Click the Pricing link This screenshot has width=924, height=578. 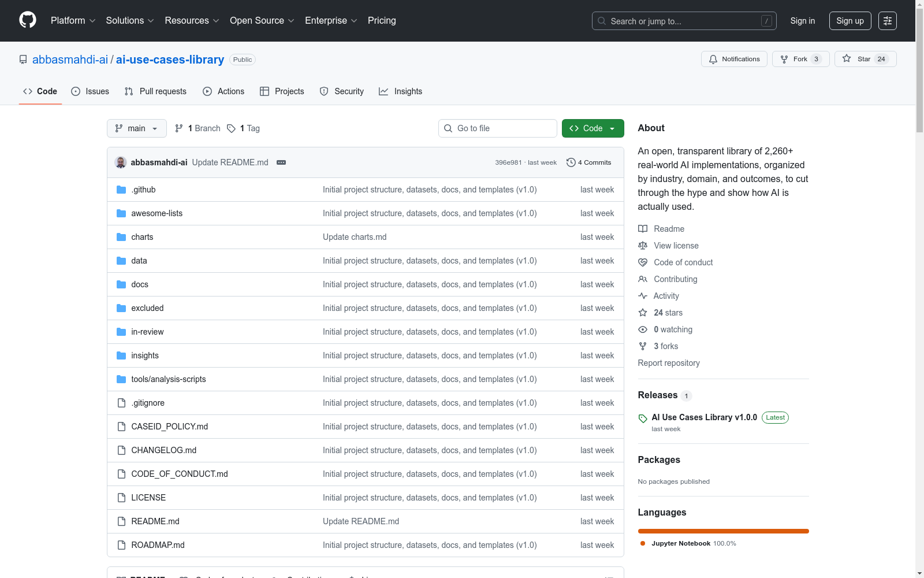[382, 21]
